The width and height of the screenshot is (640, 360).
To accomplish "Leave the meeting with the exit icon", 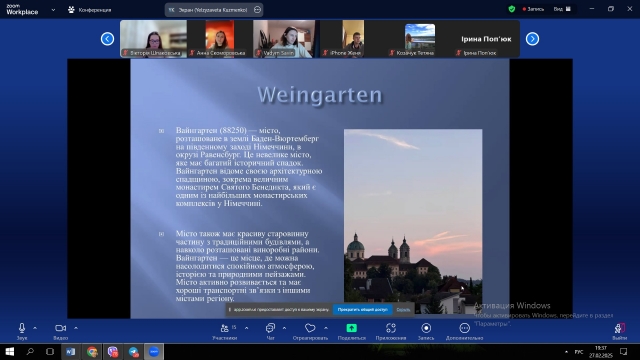I will coord(620,328).
